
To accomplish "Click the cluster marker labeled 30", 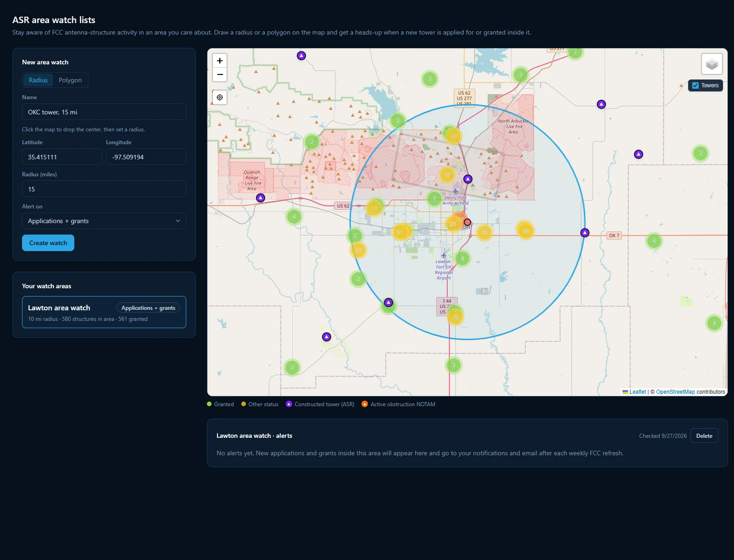I will pos(456,317).
